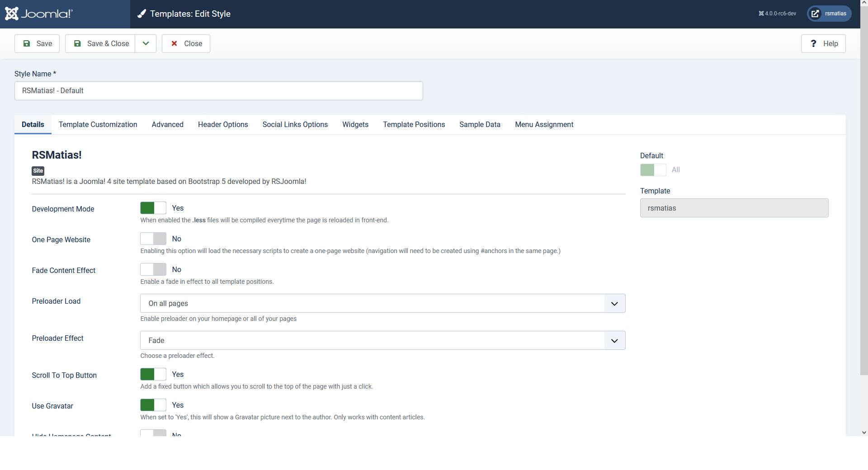Click the RSMatias! heading
Screen dimensions: 868x470
(x=57, y=155)
